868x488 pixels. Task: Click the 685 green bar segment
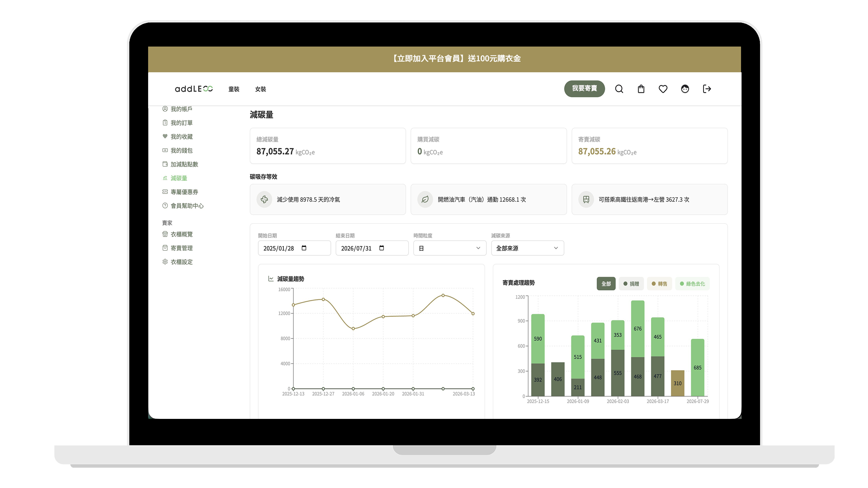[x=697, y=367]
